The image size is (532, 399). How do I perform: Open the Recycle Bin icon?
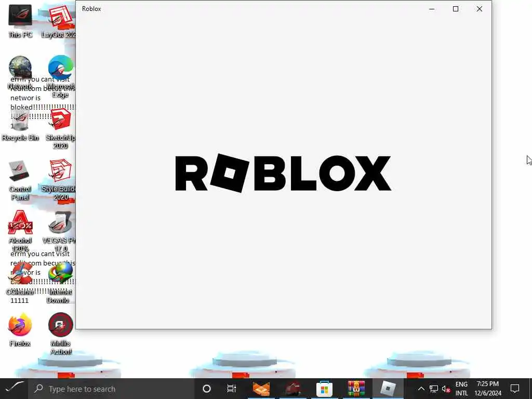coord(20,124)
